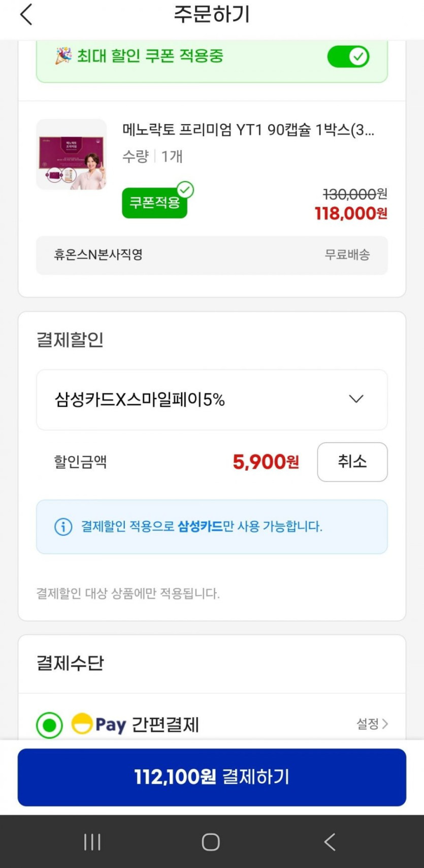The image size is (424, 868).
Task: Tap the Android home button icon
Action: (211, 842)
